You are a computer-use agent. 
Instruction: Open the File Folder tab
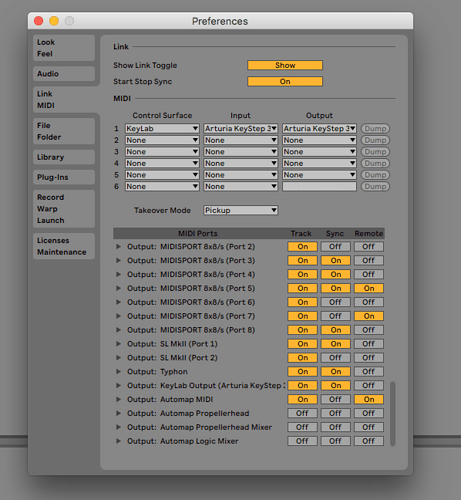[64, 131]
